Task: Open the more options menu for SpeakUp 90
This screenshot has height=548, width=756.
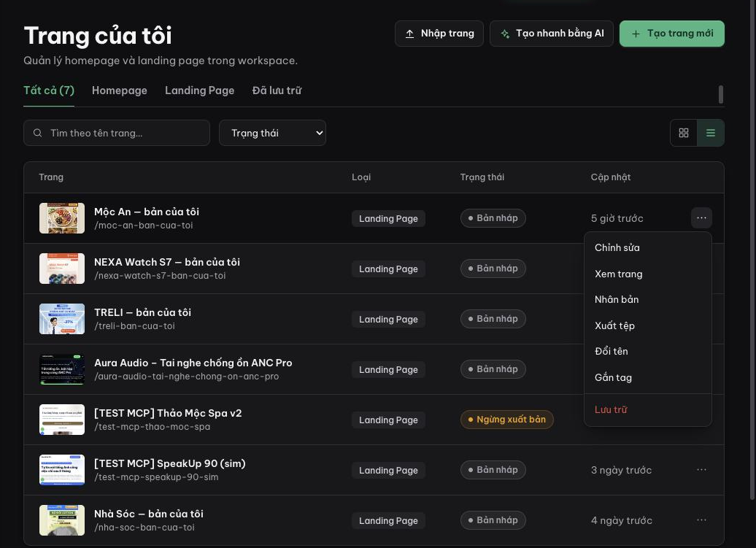Action: (x=701, y=469)
